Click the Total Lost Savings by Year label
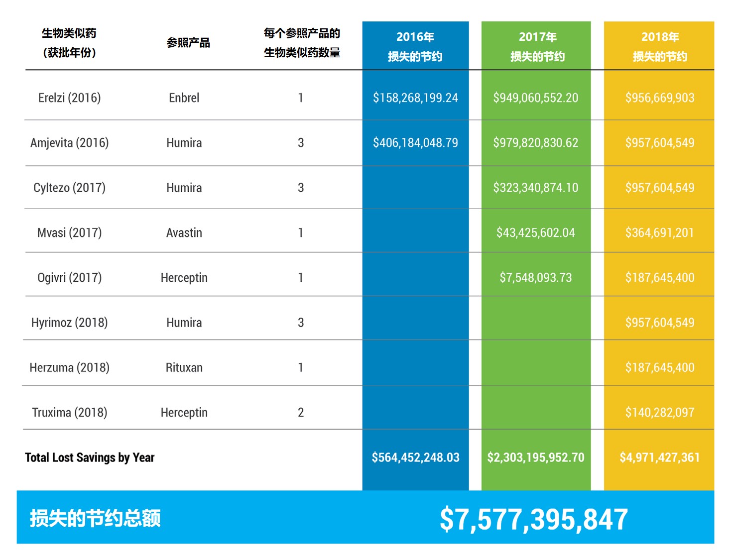This screenshot has height=560, width=731. (x=90, y=457)
